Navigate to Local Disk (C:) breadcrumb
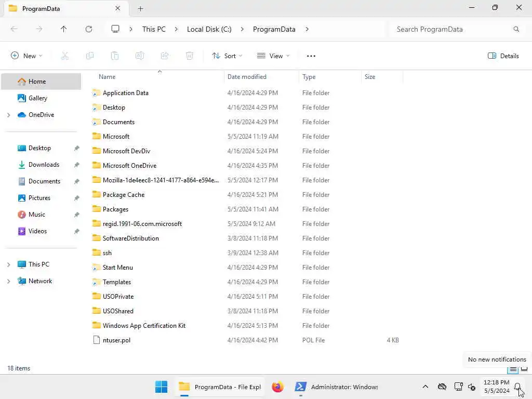The image size is (532, 399). click(209, 29)
